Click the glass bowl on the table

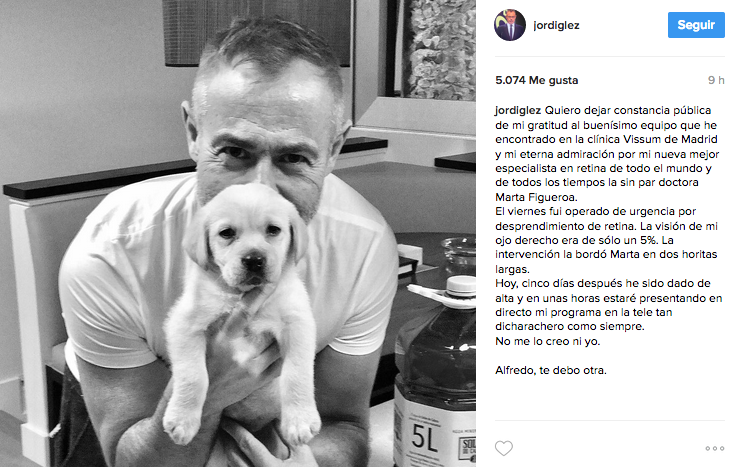point(459,255)
